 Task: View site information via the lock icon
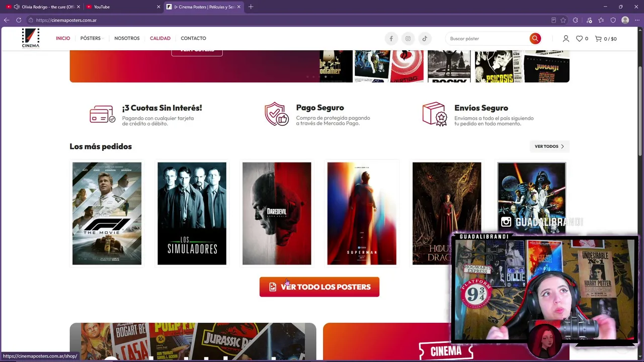point(31,20)
